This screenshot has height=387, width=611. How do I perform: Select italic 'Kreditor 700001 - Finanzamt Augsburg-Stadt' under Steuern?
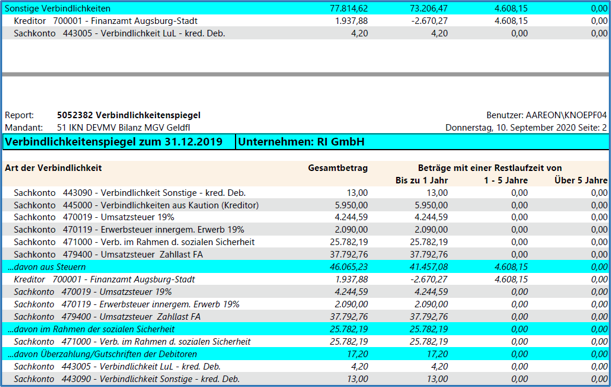tap(104, 279)
